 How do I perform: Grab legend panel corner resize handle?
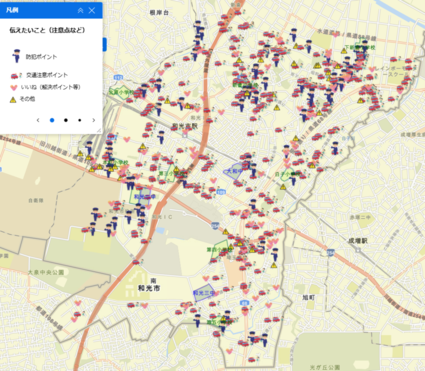[x=99, y=131]
